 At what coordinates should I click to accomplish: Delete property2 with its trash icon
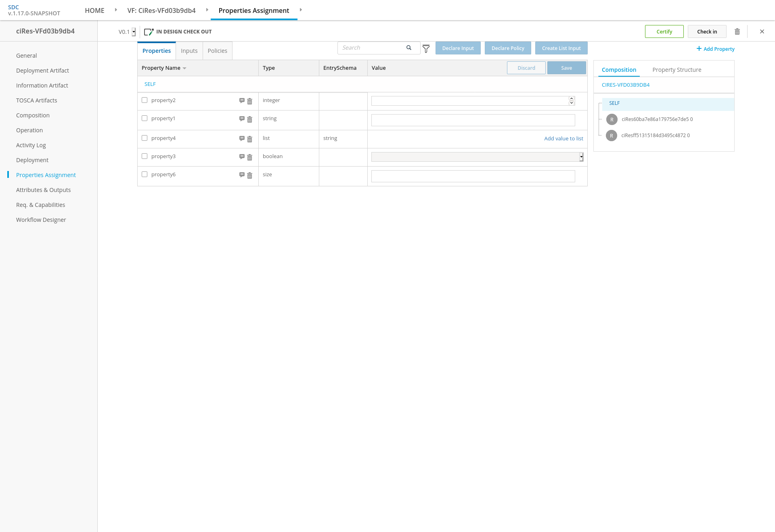tap(250, 101)
